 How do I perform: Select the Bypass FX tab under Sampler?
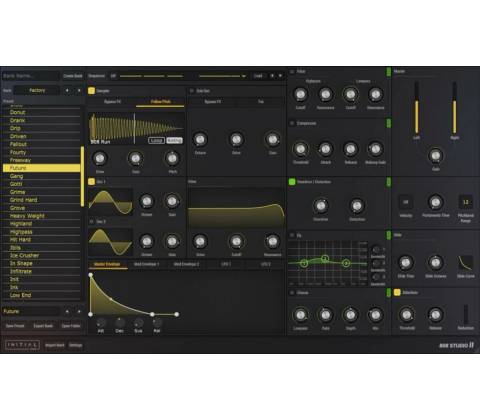click(x=112, y=102)
